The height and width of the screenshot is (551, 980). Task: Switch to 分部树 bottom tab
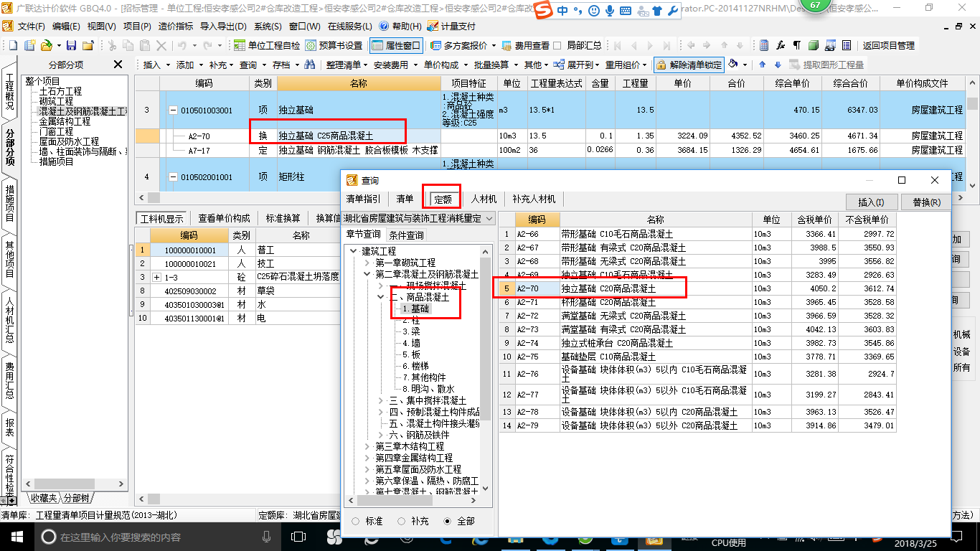[x=77, y=498]
